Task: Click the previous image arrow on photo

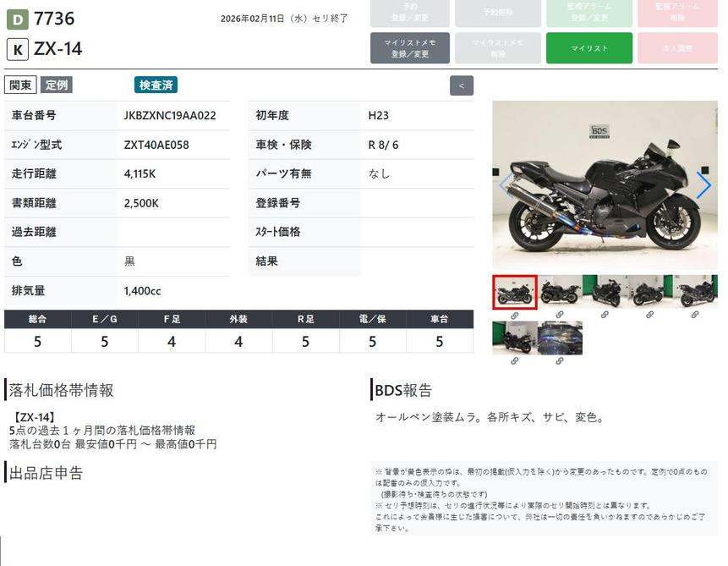Action: (x=505, y=185)
